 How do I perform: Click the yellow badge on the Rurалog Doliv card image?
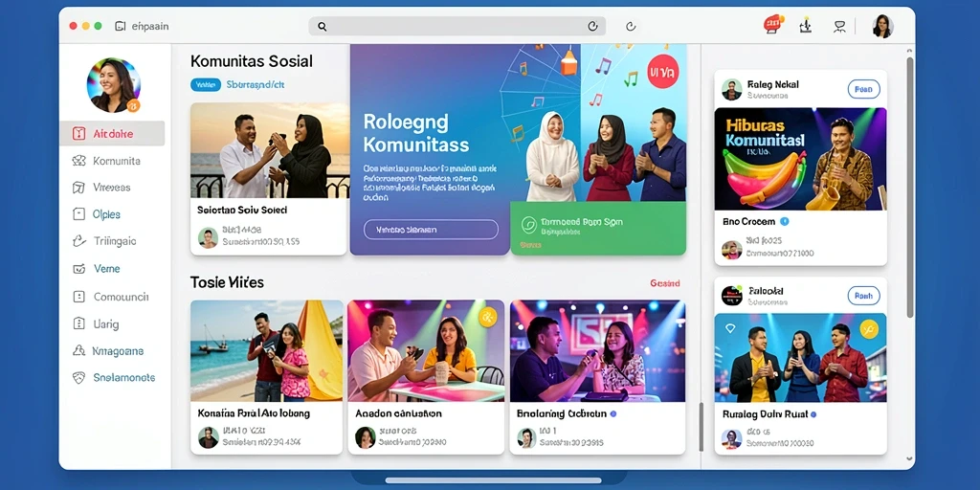point(869,329)
